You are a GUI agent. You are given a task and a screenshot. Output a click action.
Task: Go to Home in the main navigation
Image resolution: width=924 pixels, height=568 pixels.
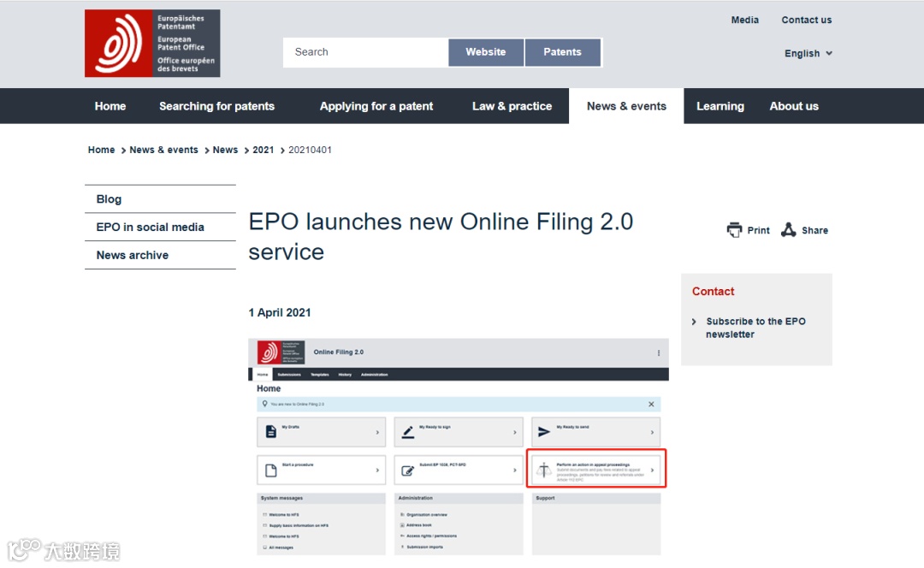click(110, 106)
